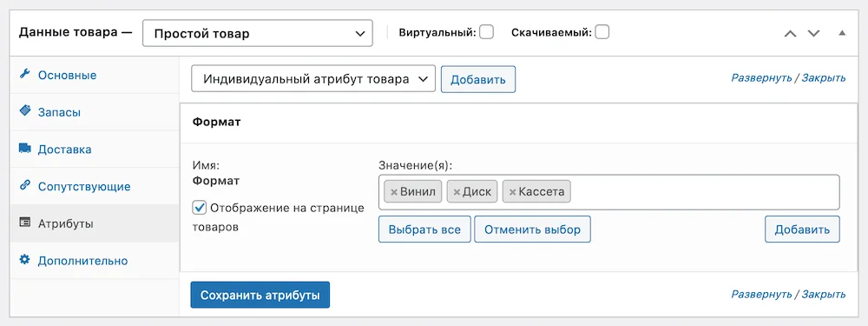The height and width of the screenshot is (326, 868).
Task: Click the top Развернуть link
Action: 762,77
